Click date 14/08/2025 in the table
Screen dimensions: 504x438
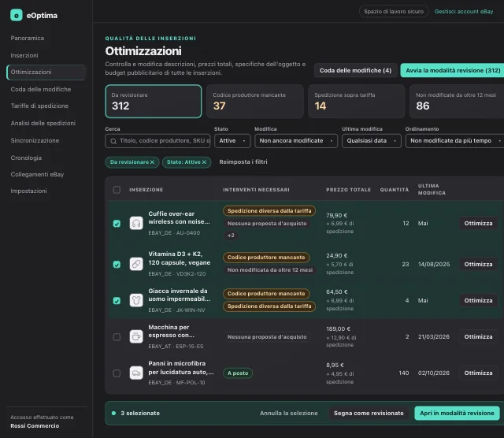pos(434,265)
